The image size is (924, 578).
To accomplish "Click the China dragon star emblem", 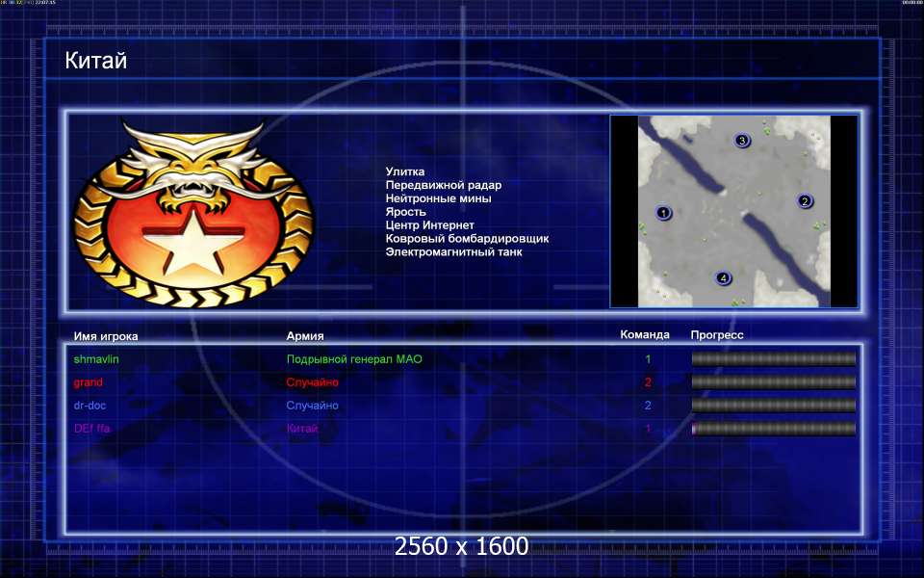I will (193, 214).
